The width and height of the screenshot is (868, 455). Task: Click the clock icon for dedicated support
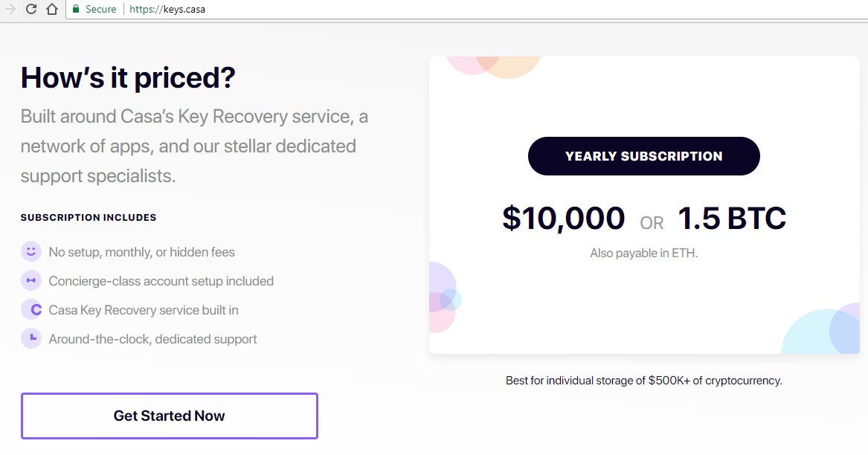(x=31, y=338)
